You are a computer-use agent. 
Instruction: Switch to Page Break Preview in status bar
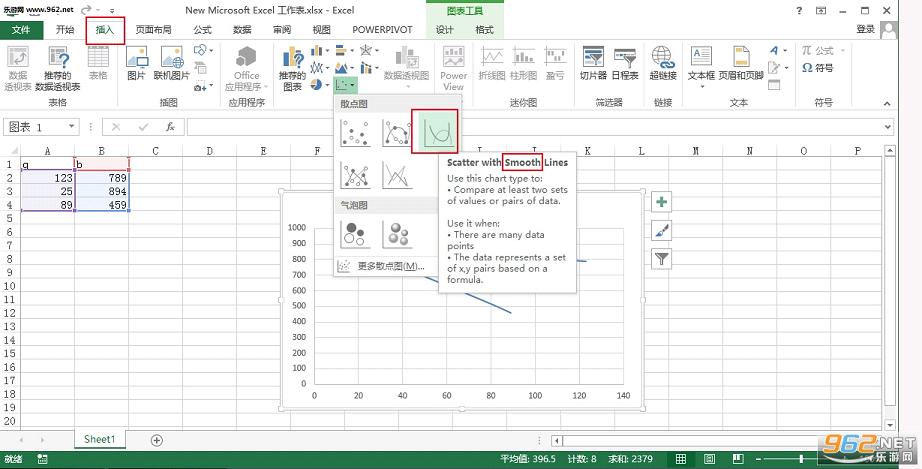(x=738, y=459)
